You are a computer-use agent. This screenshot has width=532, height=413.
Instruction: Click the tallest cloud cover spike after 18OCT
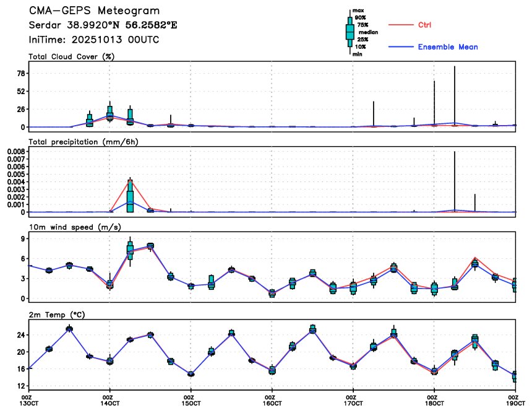coord(455,67)
